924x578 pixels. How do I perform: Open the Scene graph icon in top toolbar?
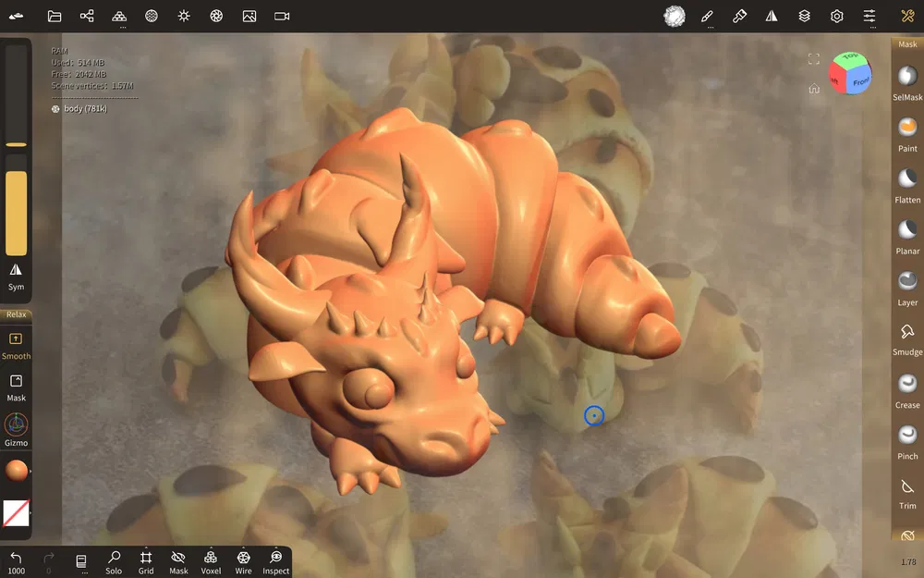87,16
